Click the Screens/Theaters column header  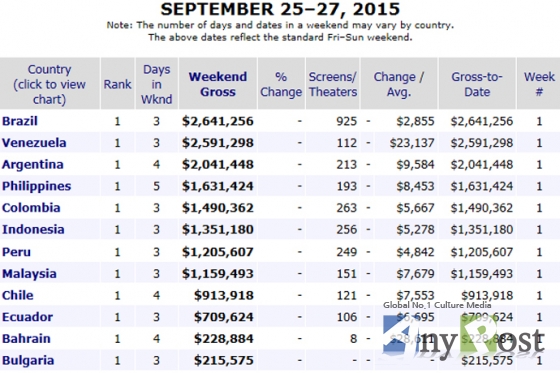333,84
